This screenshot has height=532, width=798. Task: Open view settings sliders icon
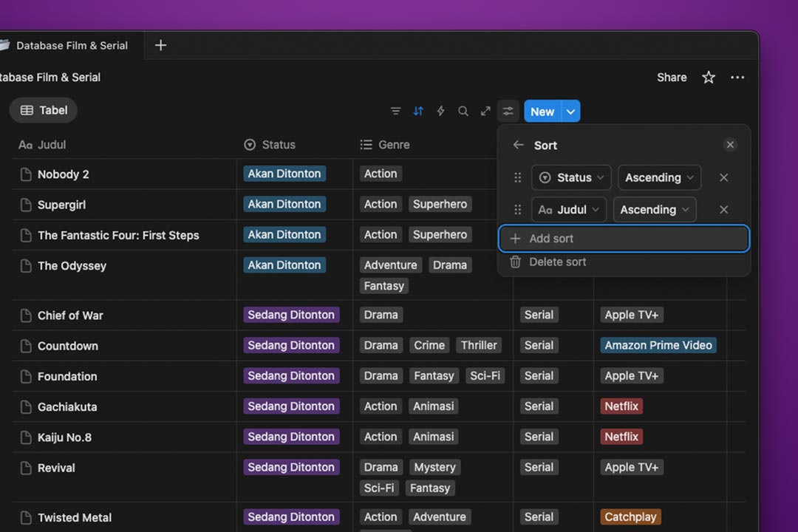pos(508,111)
